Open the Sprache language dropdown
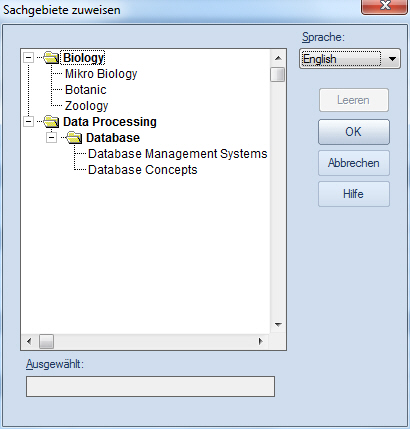The width and height of the screenshot is (410, 429). [350, 59]
